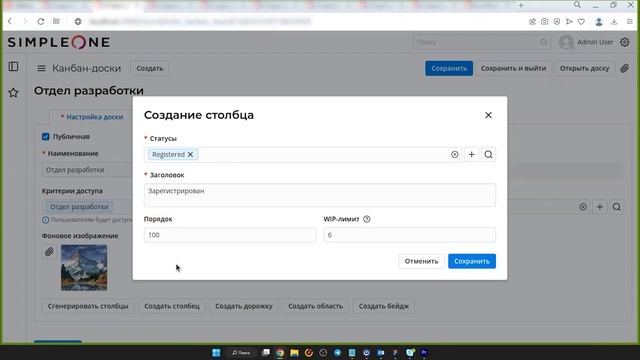The height and width of the screenshot is (360, 640).
Task: Open attachments via the top-right paperclip icon
Action: [624, 68]
